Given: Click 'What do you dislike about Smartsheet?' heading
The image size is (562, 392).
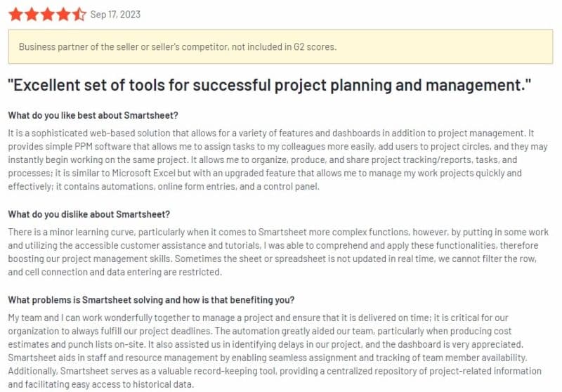Looking at the screenshot, I should [89, 214].
